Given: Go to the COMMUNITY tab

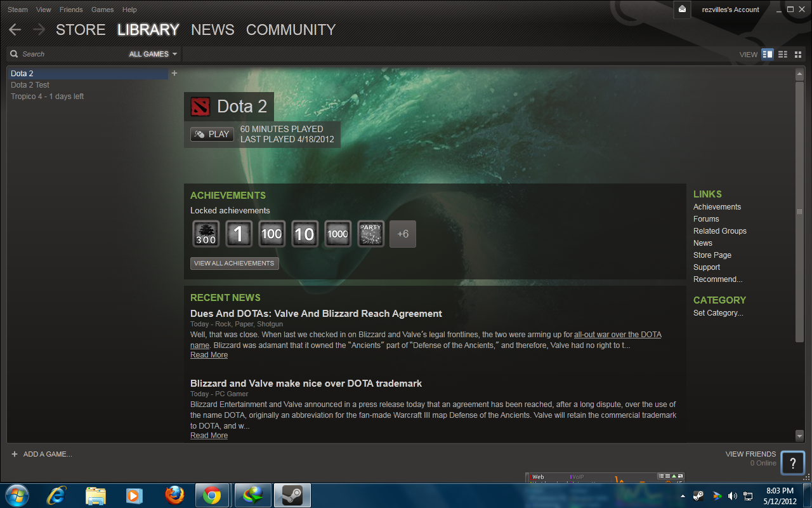Looking at the screenshot, I should 291,30.
